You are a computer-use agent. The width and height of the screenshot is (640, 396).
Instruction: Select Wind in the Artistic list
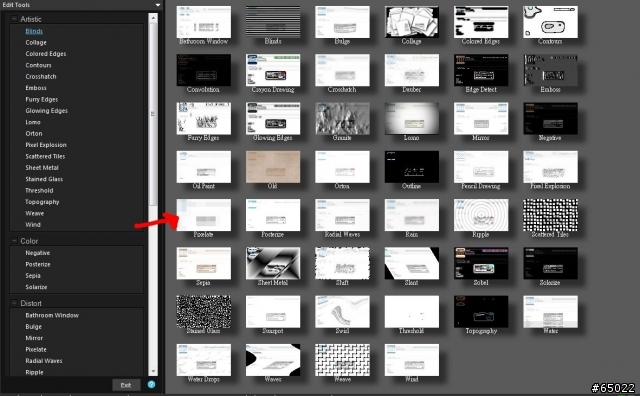tap(33, 225)
